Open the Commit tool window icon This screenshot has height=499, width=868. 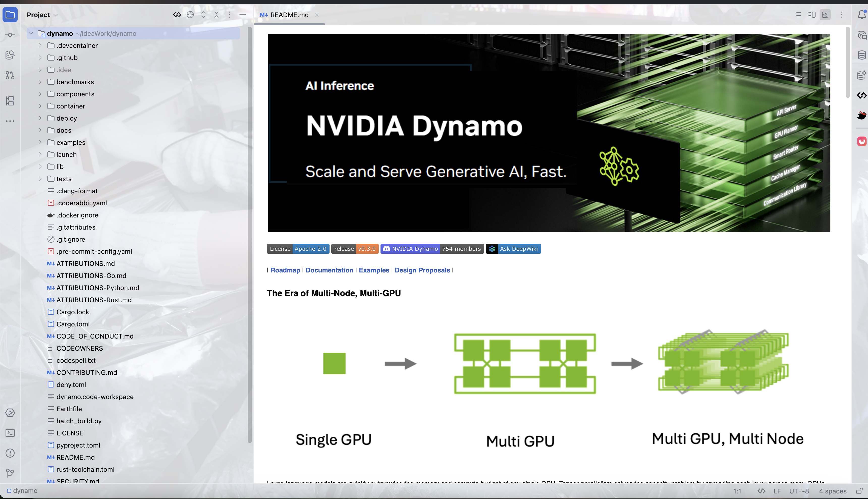click(x=10, y=34)
